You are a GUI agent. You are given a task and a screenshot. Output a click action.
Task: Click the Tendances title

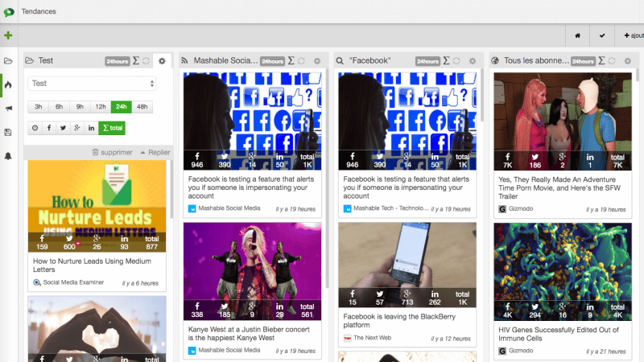39,11
